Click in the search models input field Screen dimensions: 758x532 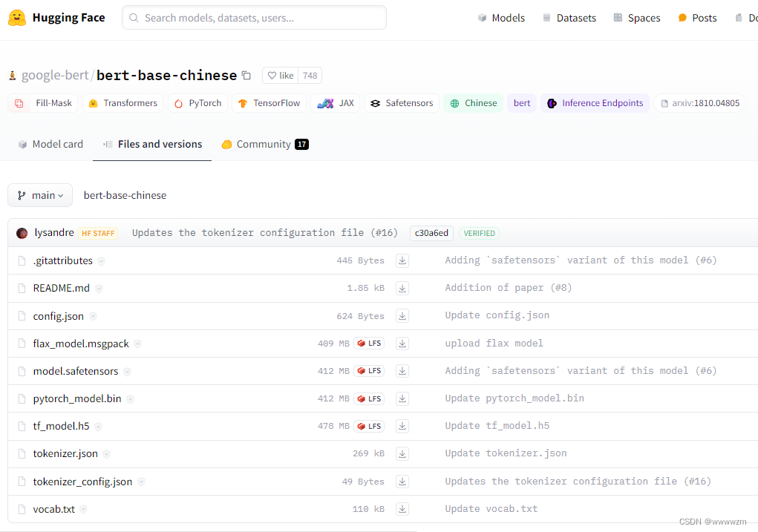(x=255, y=18)
